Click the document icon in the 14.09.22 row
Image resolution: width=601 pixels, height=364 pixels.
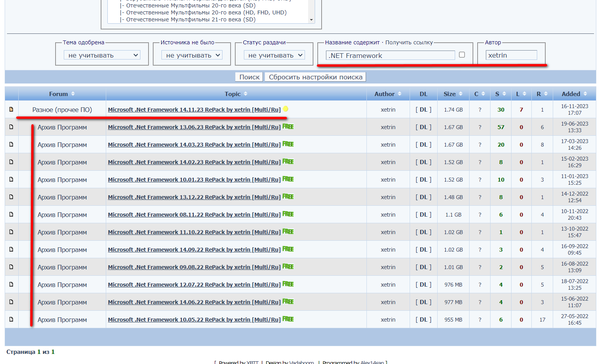[x=11, y=249]
